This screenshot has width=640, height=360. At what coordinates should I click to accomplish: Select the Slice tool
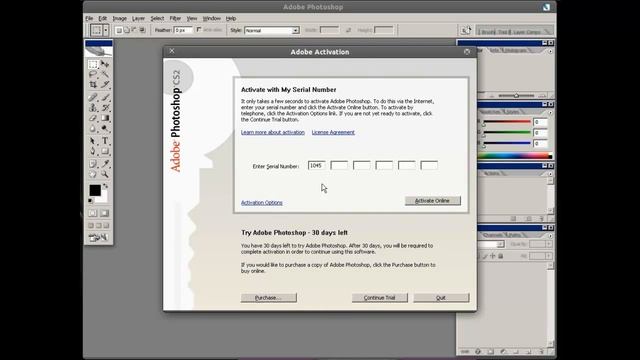pyautogui.click(x=105, y=84)
